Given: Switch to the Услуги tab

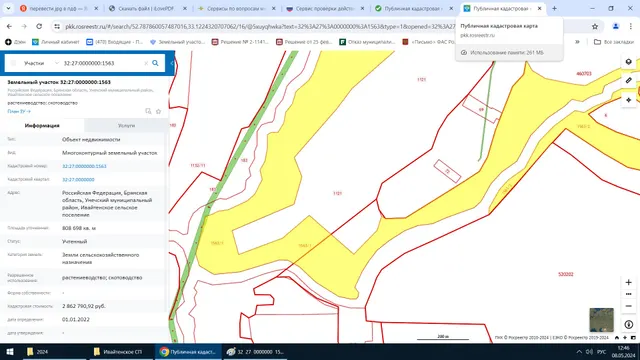Looking at the screenshot, I should (x=126, y=125).
